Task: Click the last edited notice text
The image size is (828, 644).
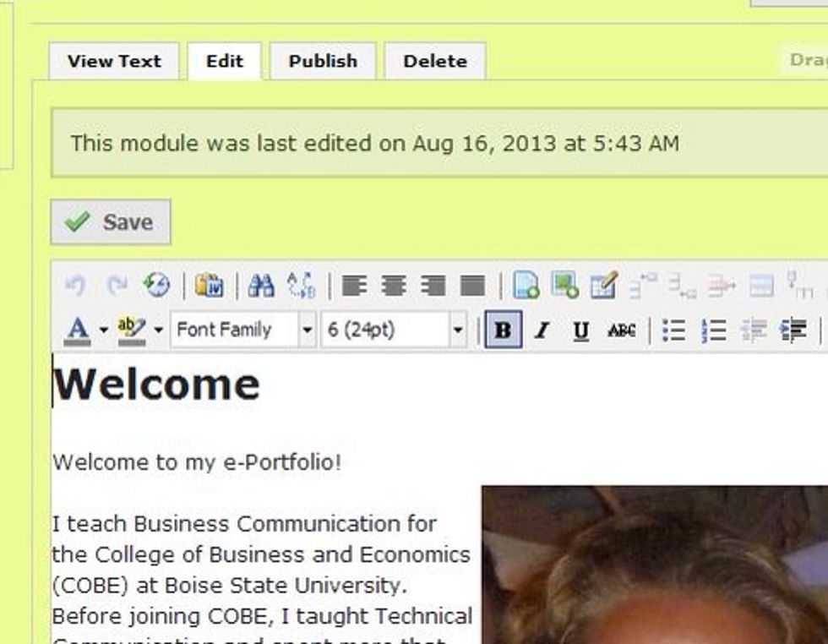Action: [375, 143]
